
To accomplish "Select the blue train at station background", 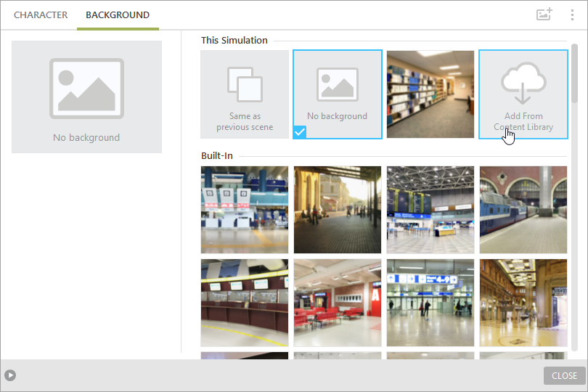I will 523,210.
